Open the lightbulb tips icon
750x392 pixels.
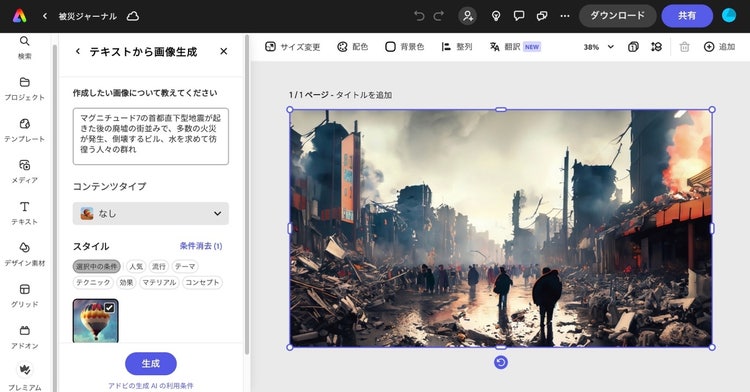click(496, 16)
